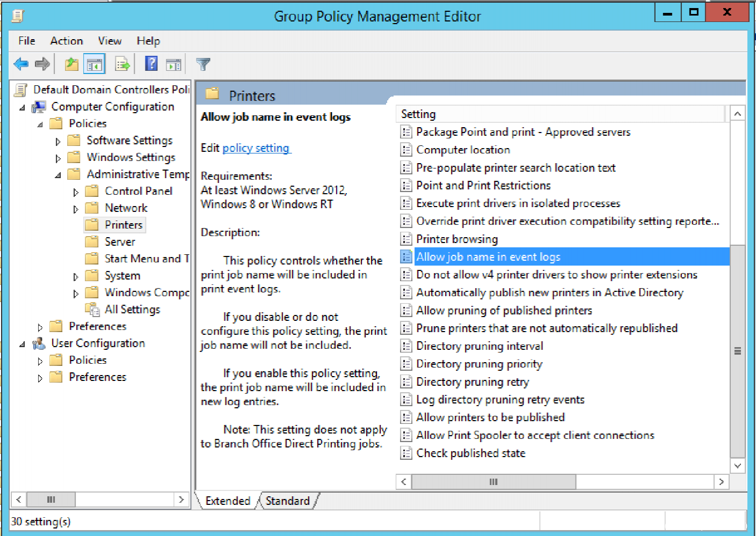756x536 pixels.
Task: Click the Up one level folder icon
Action: [71, 64]
